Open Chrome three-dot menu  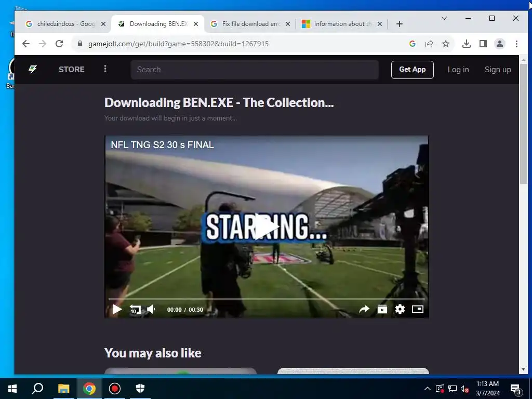516,44
